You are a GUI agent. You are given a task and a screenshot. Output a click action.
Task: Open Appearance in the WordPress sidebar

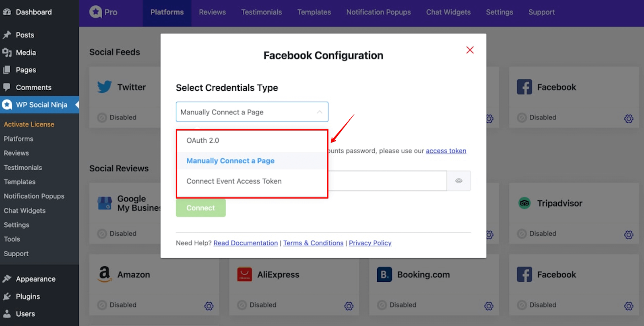tap(35, 279)
